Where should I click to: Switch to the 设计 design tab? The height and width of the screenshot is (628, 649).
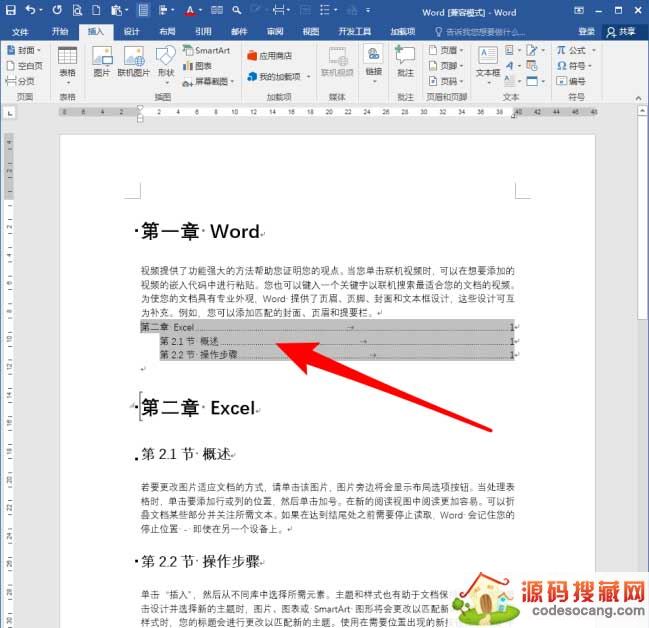(131, 31)
